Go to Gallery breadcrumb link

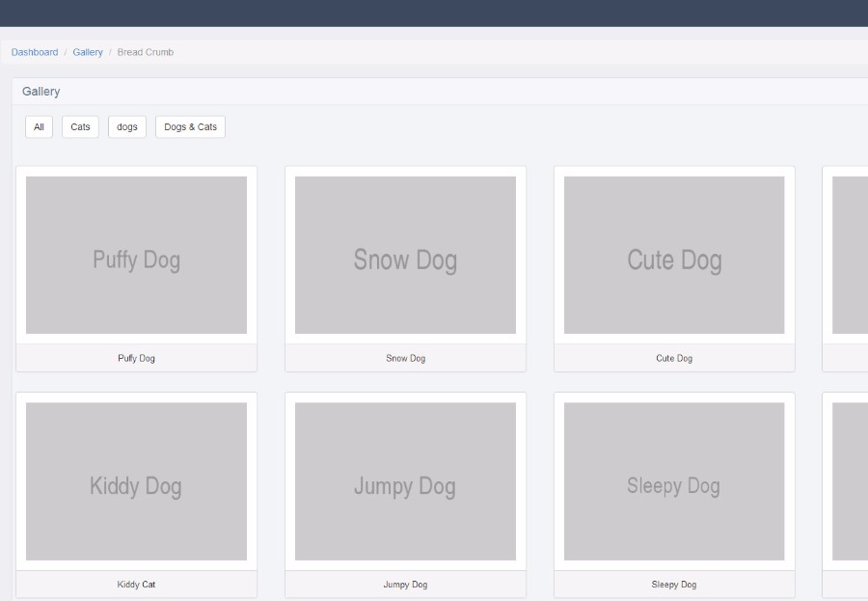pos(88,52)
